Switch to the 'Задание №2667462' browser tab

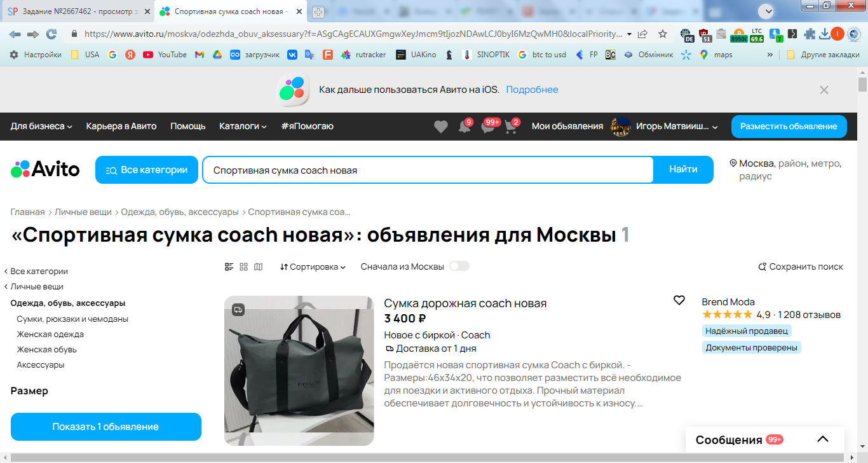click(x=78, y=11)
